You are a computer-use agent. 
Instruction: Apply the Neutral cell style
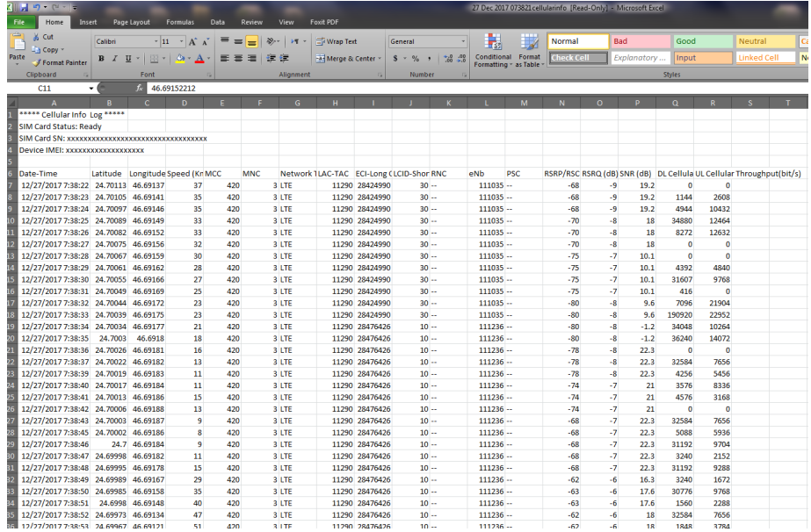(765, 41)
